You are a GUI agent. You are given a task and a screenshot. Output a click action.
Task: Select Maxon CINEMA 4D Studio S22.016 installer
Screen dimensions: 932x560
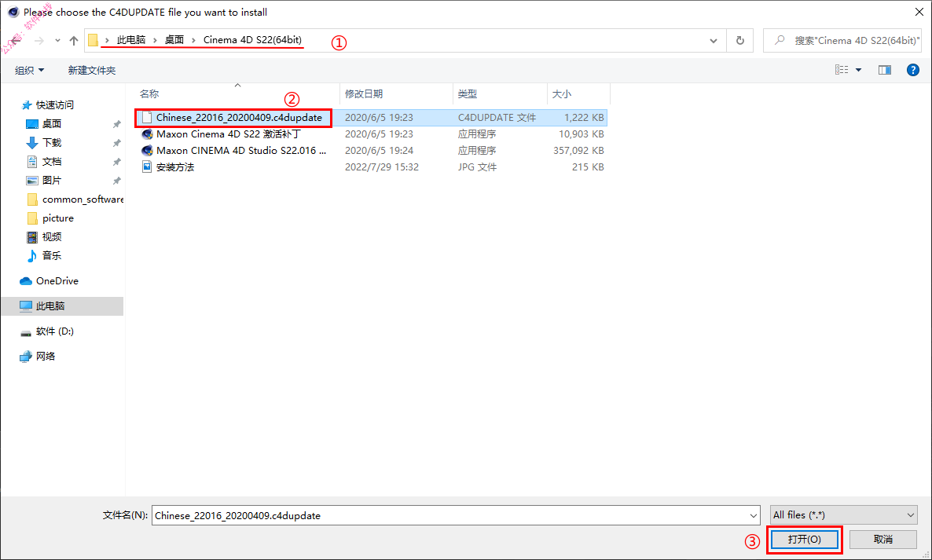pos(241,151)
